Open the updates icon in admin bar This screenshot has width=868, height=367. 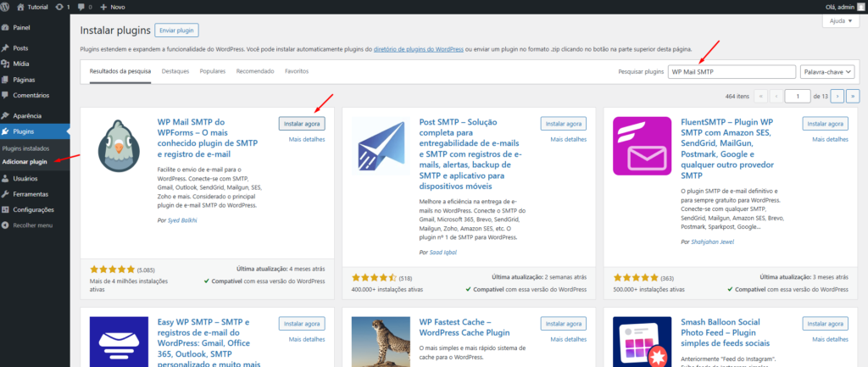pos(59,7)
